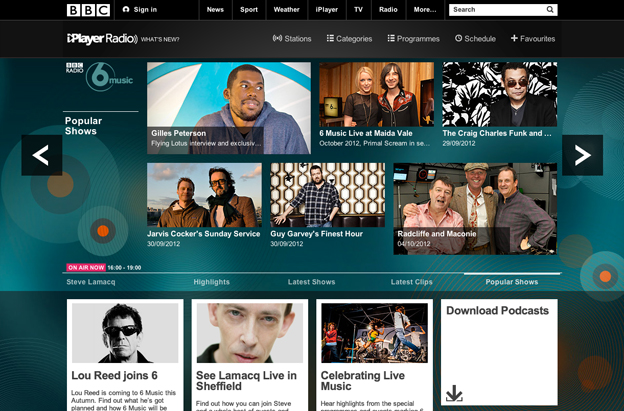Open the Favourites link
The width and height of the screenshot is (624, 411).
[538, 39]
